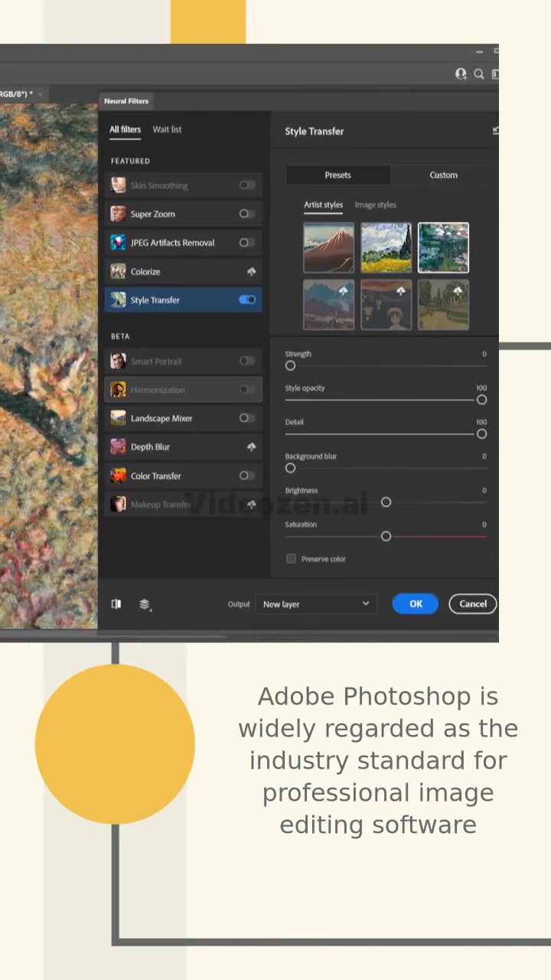
Task: Click the Smart Portrait filter icon
Action: (118, 361)
